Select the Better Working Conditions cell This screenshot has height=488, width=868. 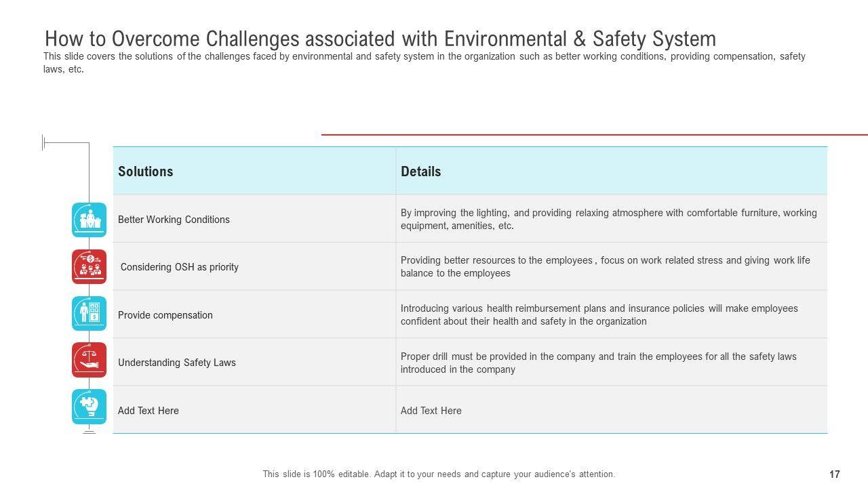pos(174,220)
